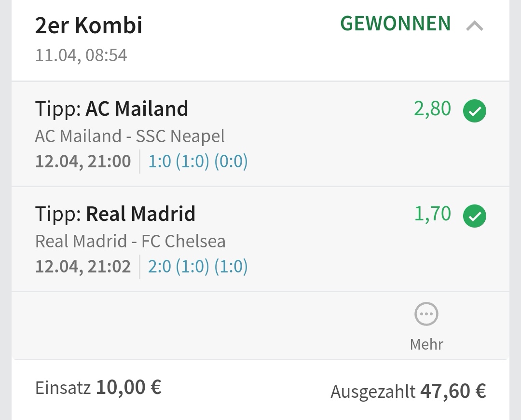Viewport: 521px width, 420px height.
Task: Tap the Mehr text label
Action: [x=426, y=344]
